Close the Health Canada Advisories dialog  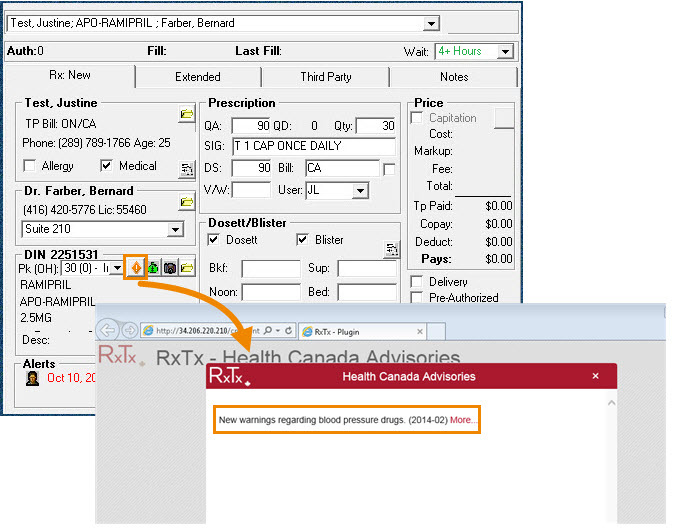[x=595, y=376]
